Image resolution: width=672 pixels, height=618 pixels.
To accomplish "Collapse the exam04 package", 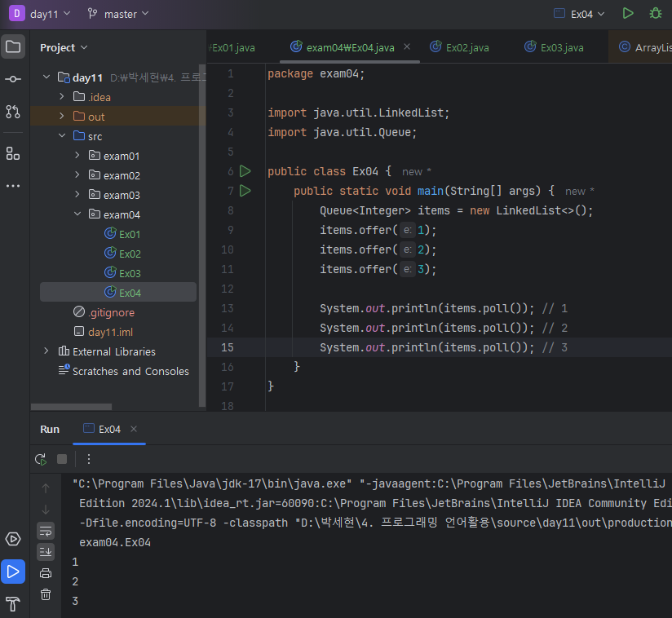I will coord(77,214).
